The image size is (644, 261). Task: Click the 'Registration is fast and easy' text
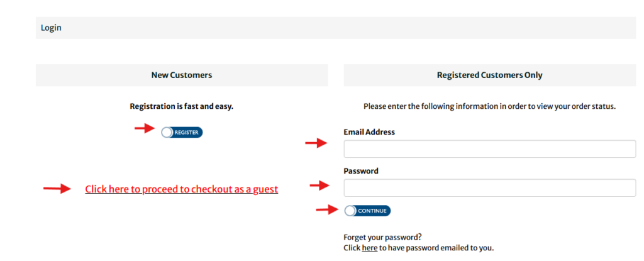pos(181,106)
